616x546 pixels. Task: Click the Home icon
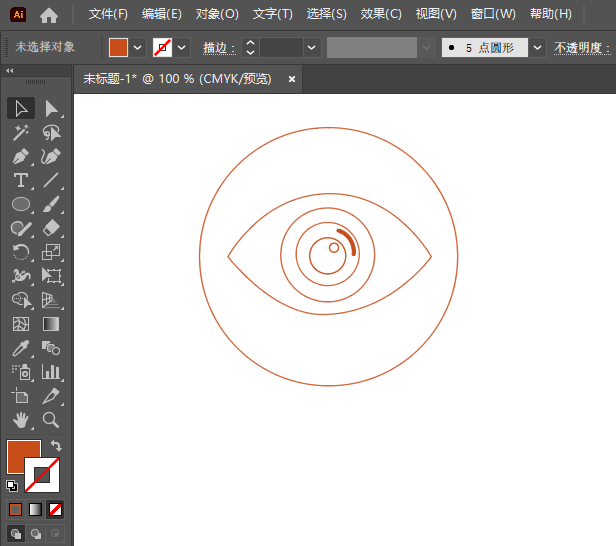tap(49, 15)
